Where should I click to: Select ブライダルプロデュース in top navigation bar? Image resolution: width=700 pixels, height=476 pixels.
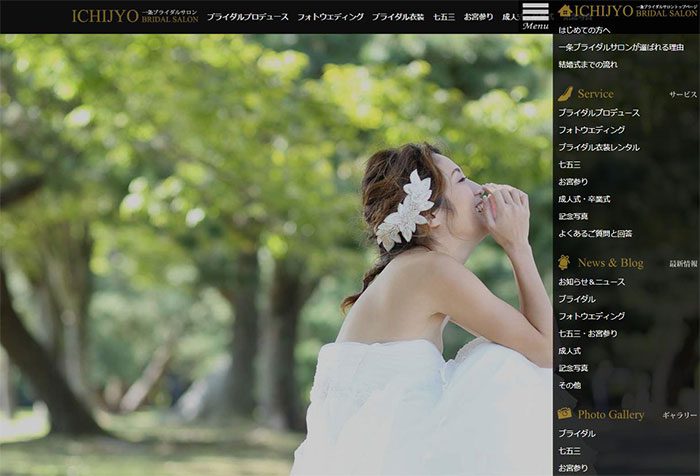point(247,17)
